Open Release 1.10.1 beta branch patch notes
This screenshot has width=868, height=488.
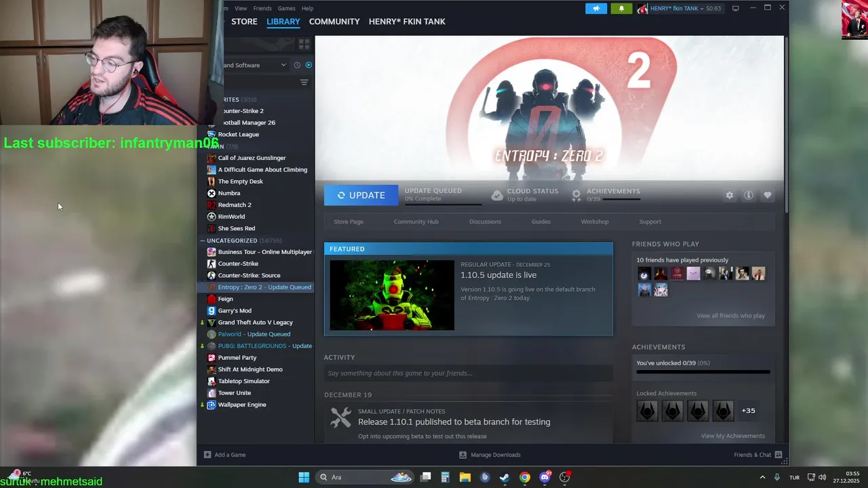pyautogui.click(x=454, y=422)
